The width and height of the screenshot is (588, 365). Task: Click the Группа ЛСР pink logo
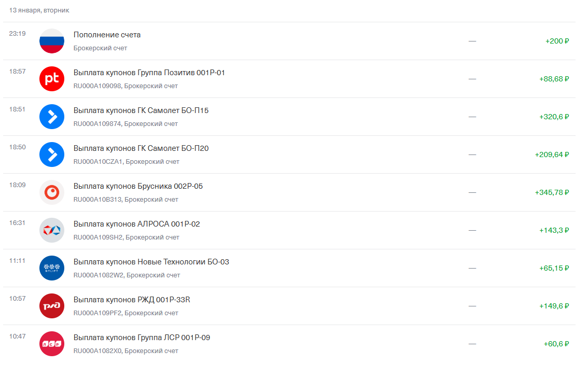[x=52, y=344]
